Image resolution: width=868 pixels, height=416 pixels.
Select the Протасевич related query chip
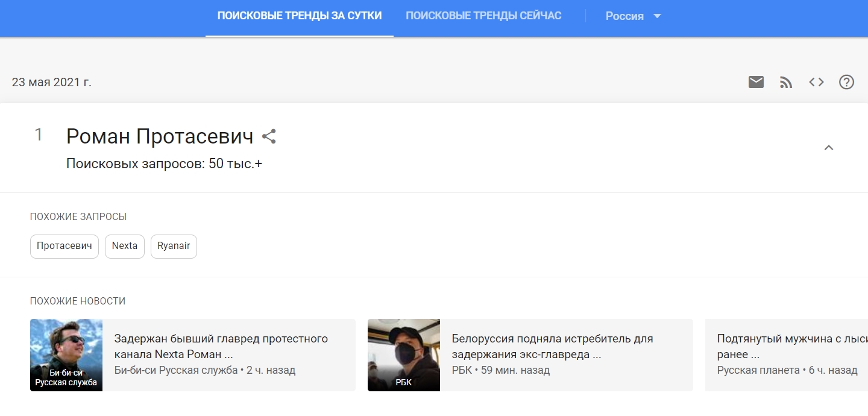64,246
